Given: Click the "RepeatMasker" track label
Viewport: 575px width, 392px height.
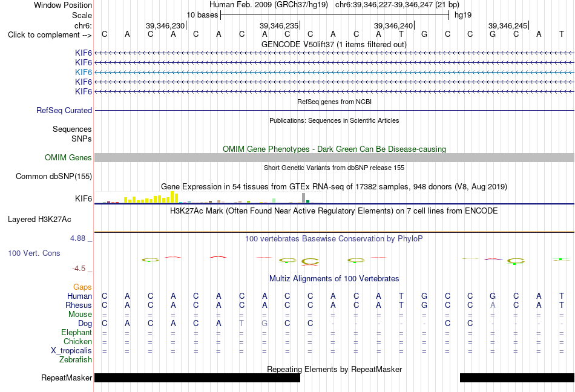Looking at the screenshot, I should tap(67, 377).
